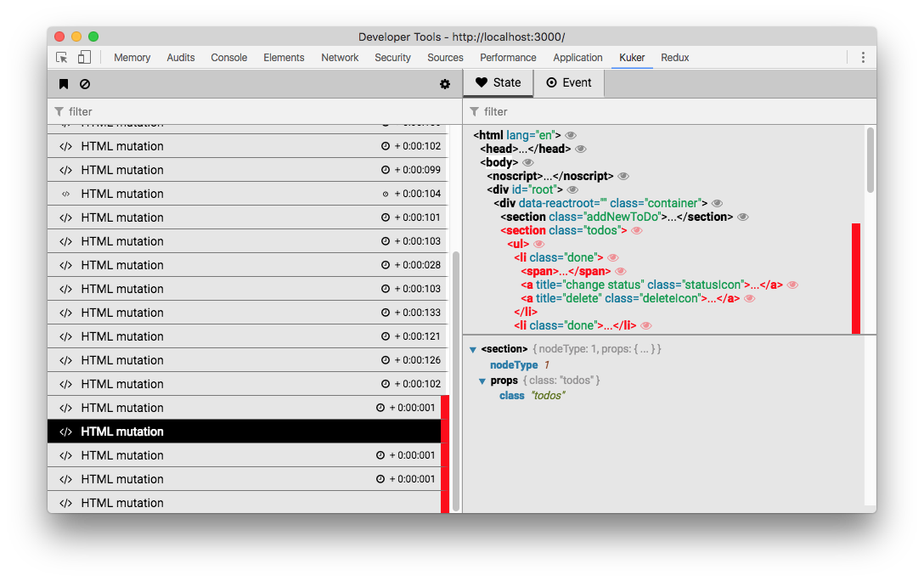This screenshot has width=924, height=581.
Task: Clear events with the circle-slash icon
Action: click(85, 84)
